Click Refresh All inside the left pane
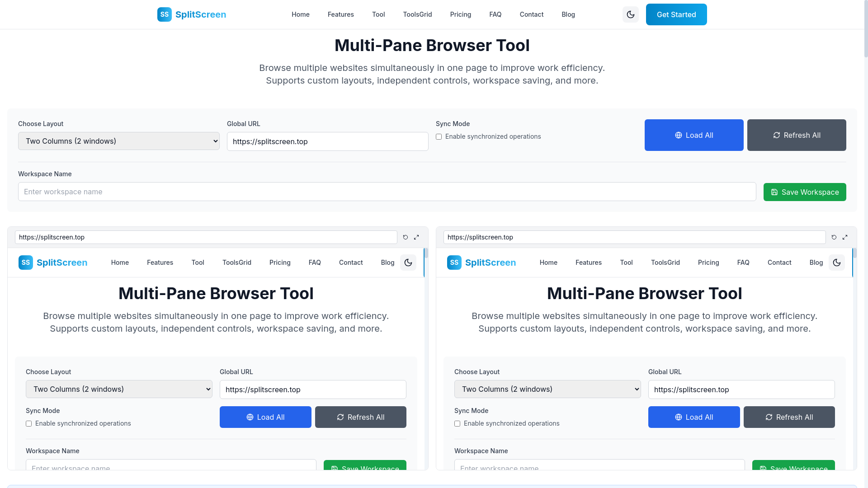The width and height of the screenshot is (868, 488). click(361, 417)
